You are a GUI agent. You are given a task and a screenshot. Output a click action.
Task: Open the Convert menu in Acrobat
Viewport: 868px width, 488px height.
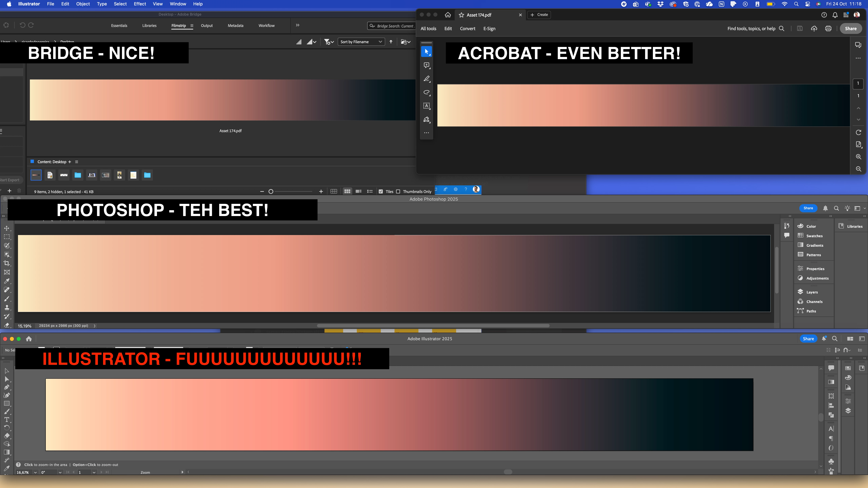coord(467,29)
